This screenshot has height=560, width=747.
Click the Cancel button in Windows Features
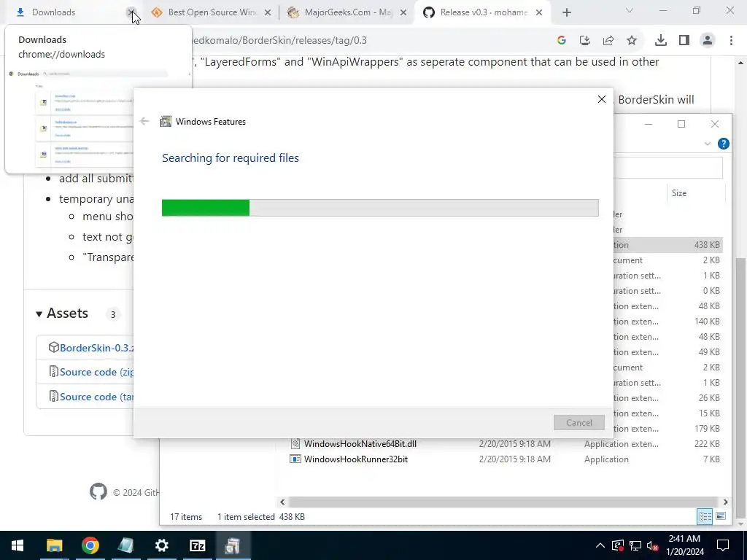(x=578, y=422)
